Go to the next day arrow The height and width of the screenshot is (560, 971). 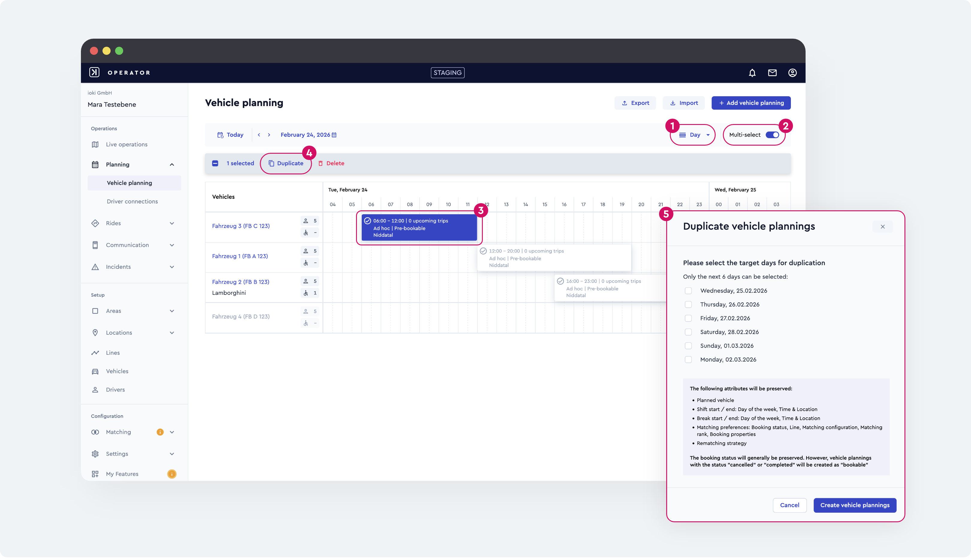[269, 135]
